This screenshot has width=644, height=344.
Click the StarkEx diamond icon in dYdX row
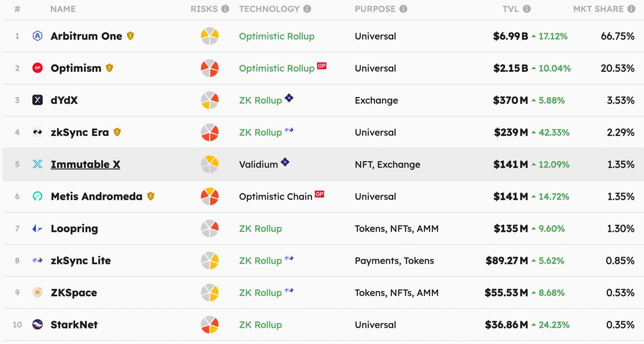pyautogui.click(x=289, y=98)
